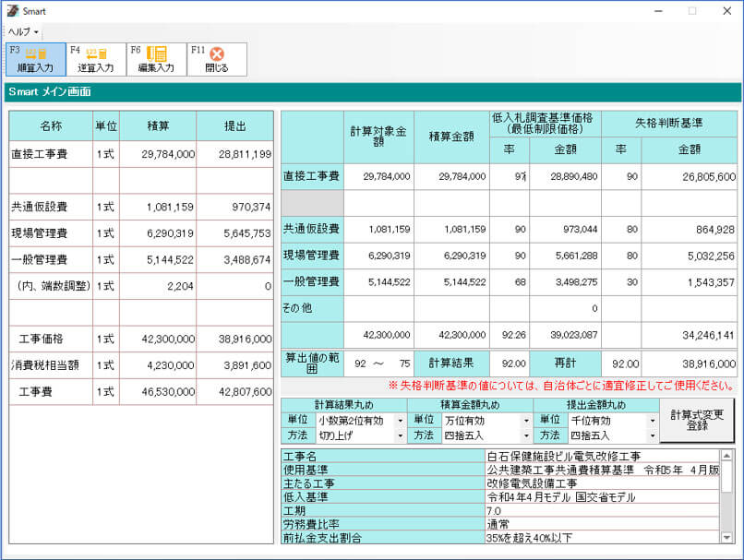Expand 計算結果丸め 方法 dropdown (切り上げ)
The width and height of the screenshot is (744, 560).
click(x=400, y=435)
